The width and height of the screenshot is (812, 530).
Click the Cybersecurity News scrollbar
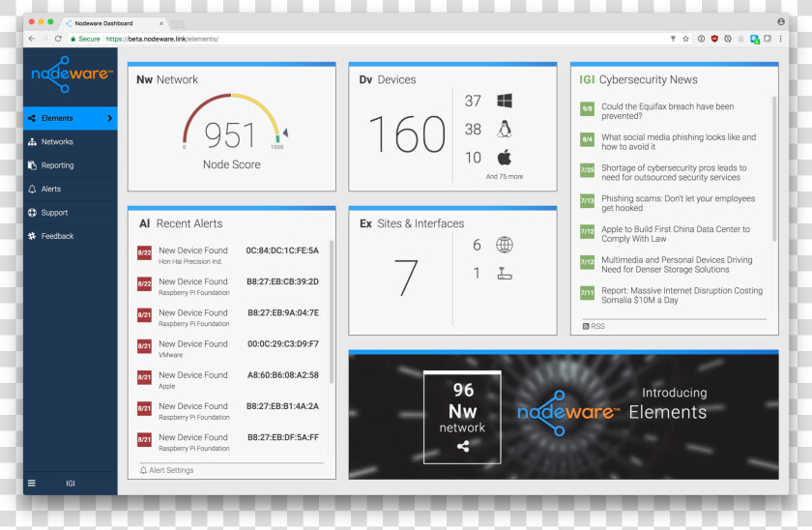774,168
